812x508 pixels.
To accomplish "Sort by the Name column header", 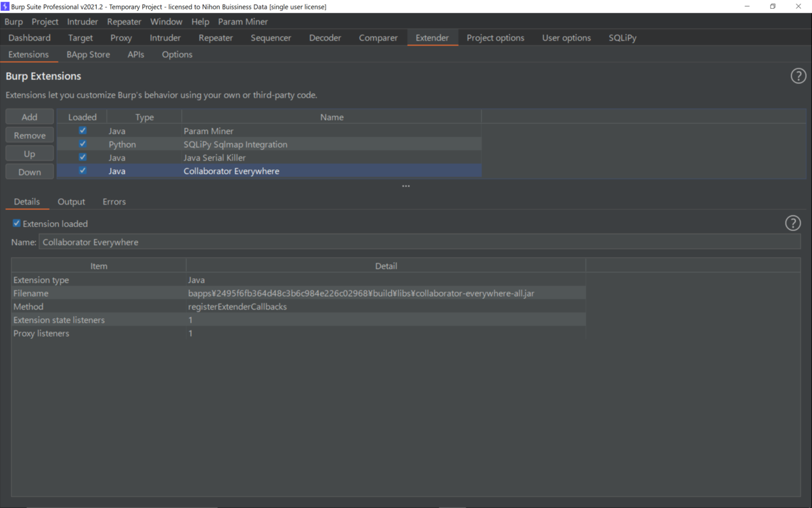I will (x=332, y=117).
